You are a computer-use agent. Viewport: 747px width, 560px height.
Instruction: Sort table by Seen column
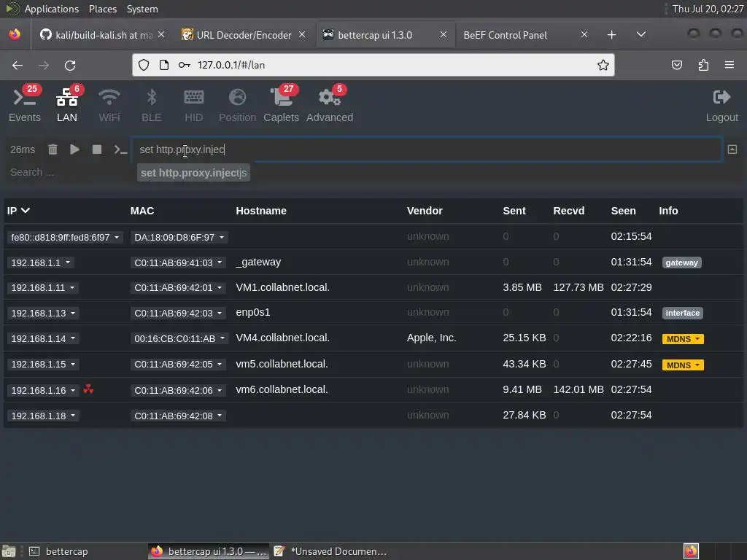(623, 211)
